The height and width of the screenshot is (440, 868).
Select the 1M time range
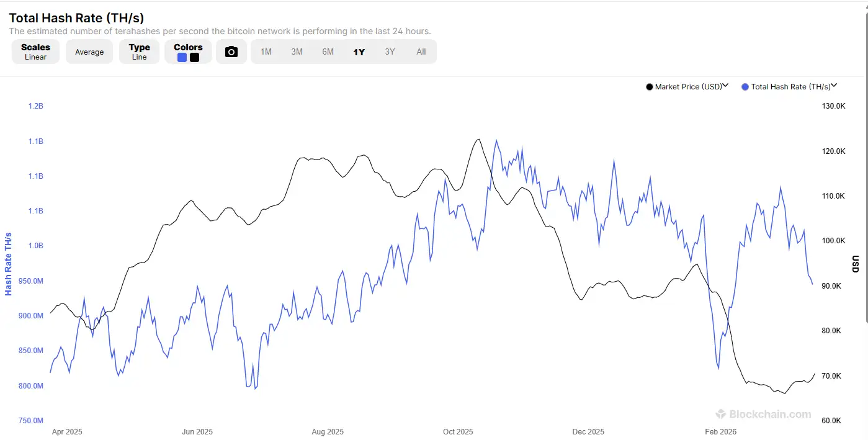pyautogui.click(x=266, y=52)
